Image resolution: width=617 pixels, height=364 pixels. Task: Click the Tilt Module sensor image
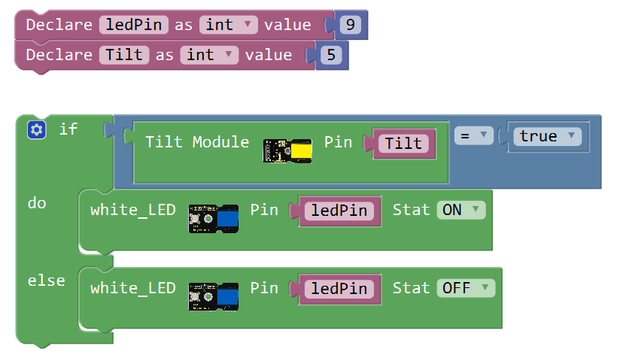coord(287,150)
